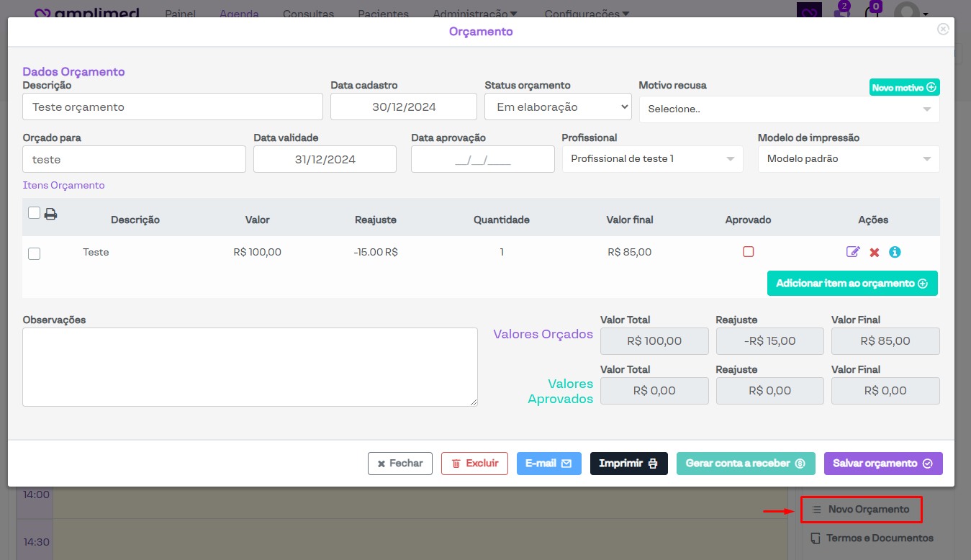The image size is (971, 560).
Task: Click the Imprimir button
Action: (x=628, y=464)
